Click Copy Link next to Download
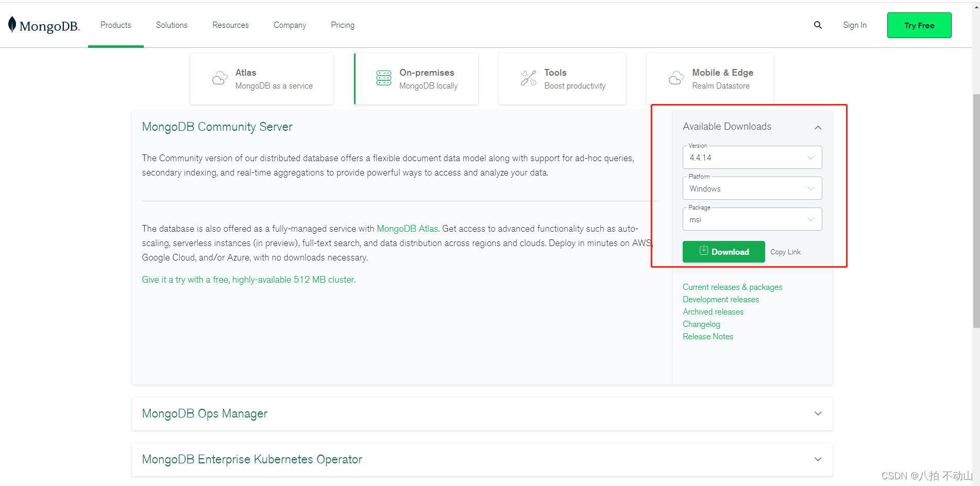Viewport: 980px width, 486px height. (785, 252)
